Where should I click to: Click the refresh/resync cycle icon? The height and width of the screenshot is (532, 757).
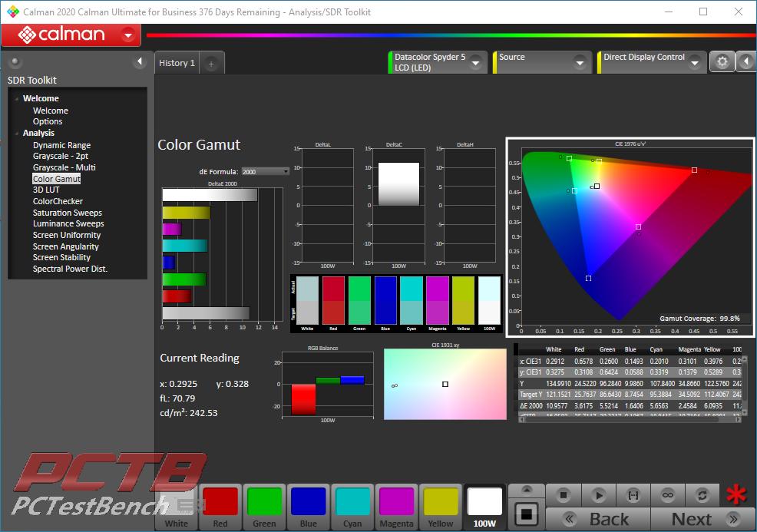click(x=702, y=495)
